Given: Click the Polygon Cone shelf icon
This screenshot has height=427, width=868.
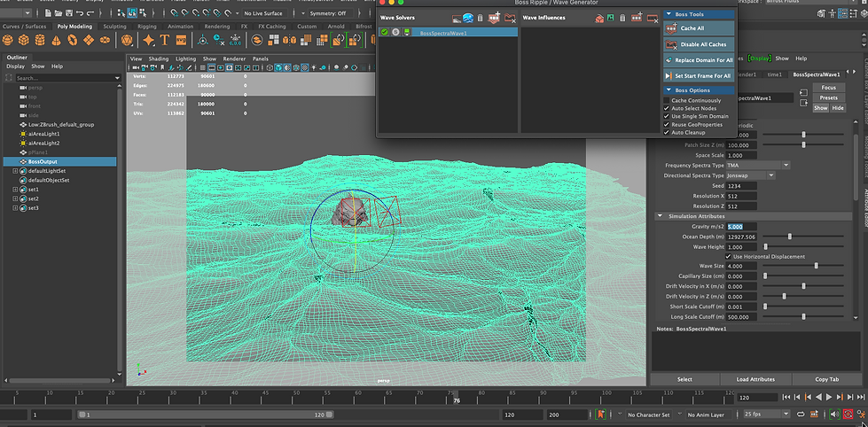Looking at the screenshot, I should 56,40.
